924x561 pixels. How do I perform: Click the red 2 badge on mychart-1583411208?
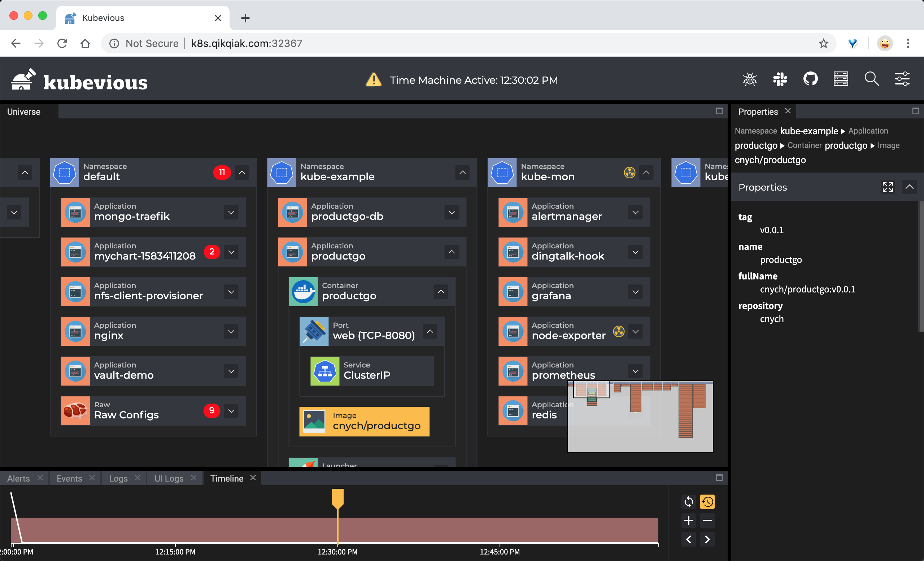(212, 252)
